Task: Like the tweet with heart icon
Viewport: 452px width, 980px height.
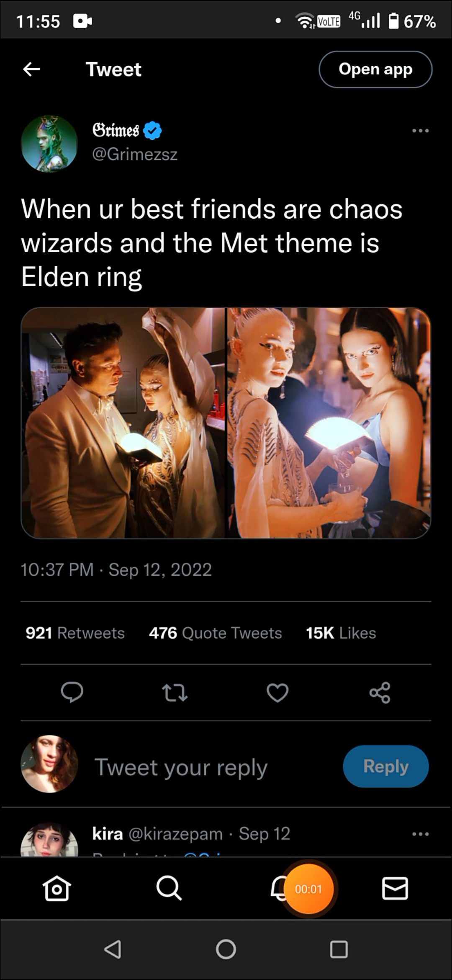Action: tap(277, 692)
